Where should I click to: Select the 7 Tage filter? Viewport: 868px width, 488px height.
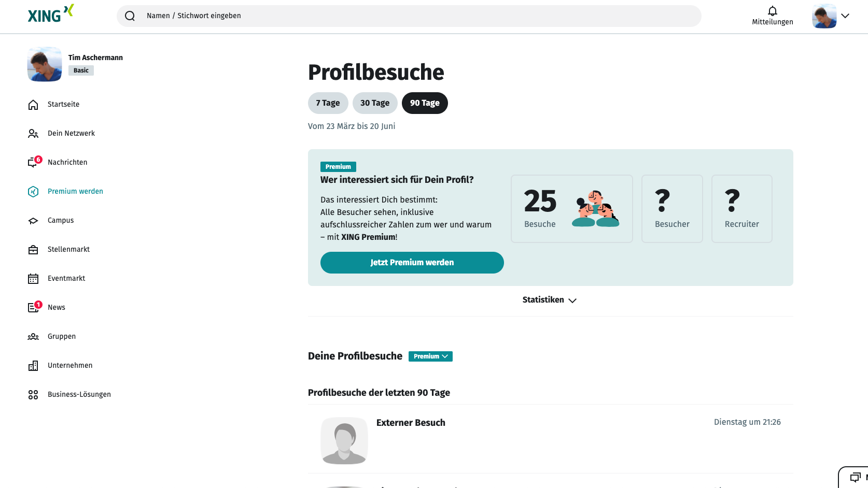tap(328, 103)
